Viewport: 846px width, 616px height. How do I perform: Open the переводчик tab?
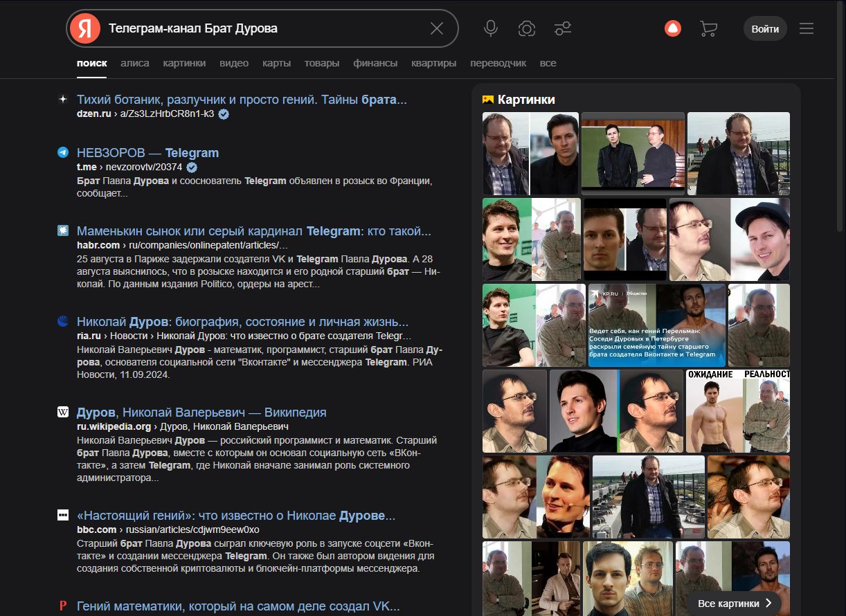[498, 63]
